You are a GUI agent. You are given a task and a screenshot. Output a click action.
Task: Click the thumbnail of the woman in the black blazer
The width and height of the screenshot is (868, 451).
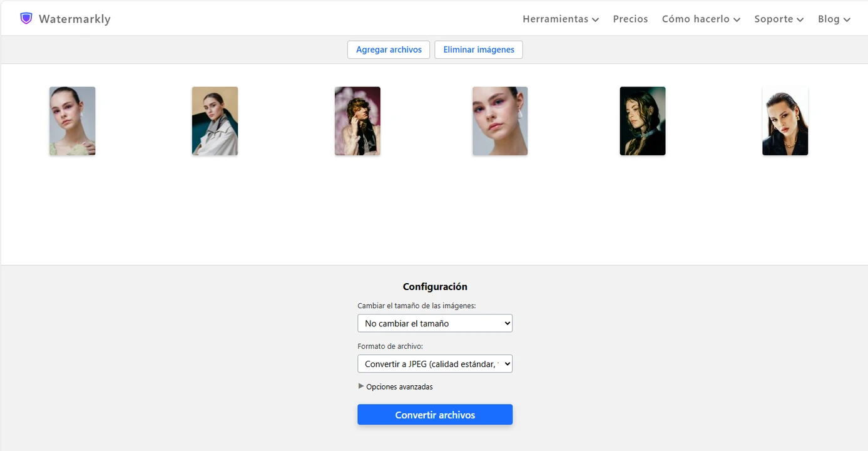(785, 121)
